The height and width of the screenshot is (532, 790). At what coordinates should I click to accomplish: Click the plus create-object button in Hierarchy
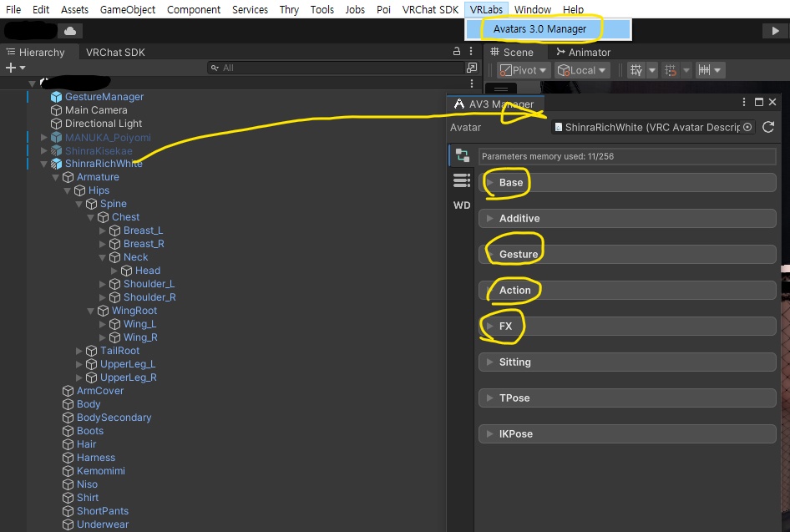click(15, 68)
